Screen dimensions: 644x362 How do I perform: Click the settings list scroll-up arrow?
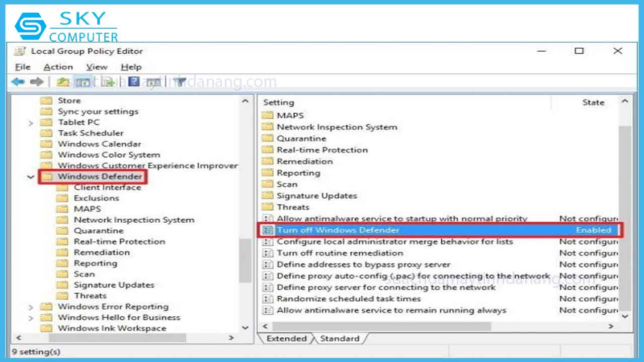click(625, 102)
